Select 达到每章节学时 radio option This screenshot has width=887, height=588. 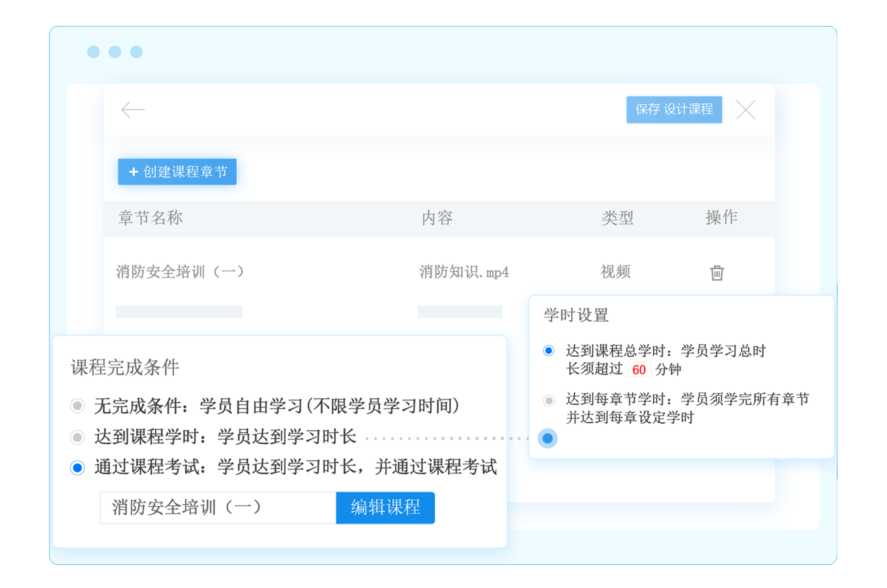pyautogui.click(x=549, y=400)
